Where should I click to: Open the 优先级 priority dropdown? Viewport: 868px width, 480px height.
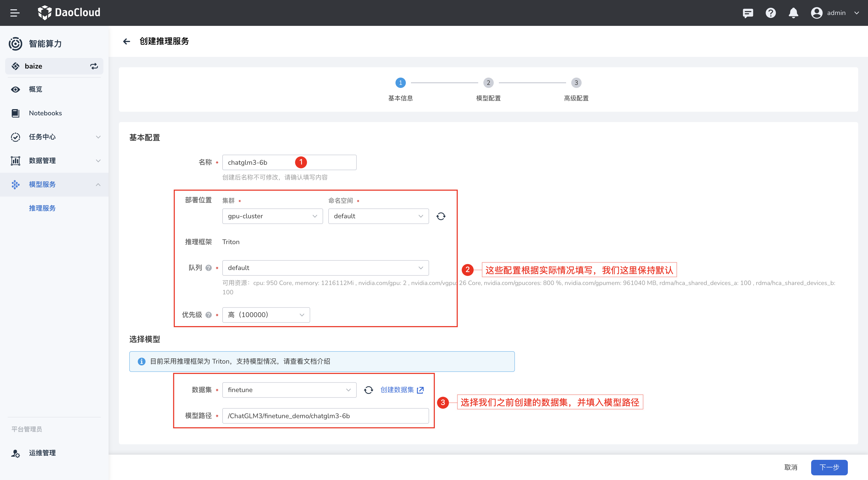(266, 315)
